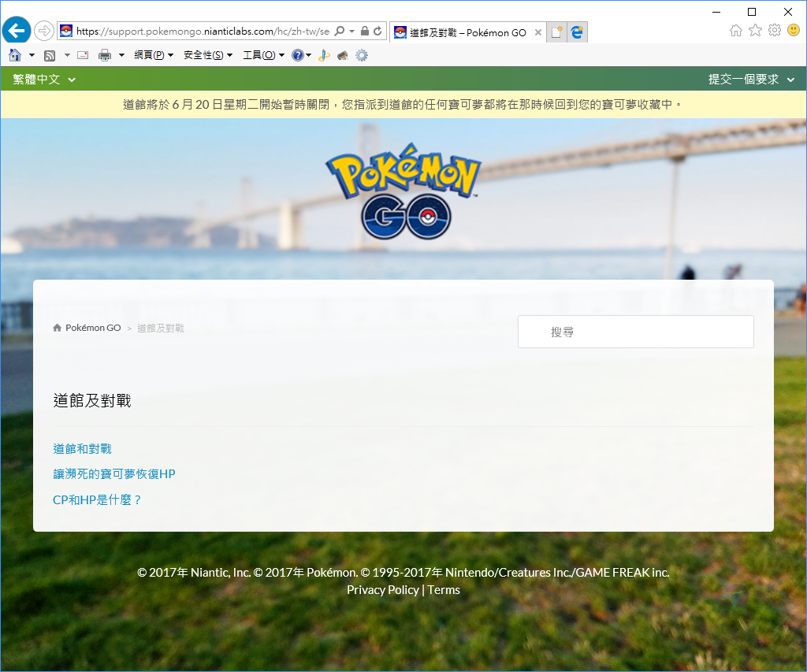Go back with the blue Back arrow
Screen dimensions: 807x672
(16, 31)
